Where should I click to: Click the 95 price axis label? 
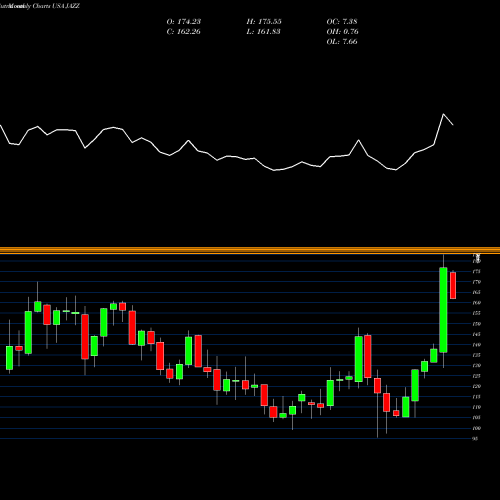[x=476, y=439]
